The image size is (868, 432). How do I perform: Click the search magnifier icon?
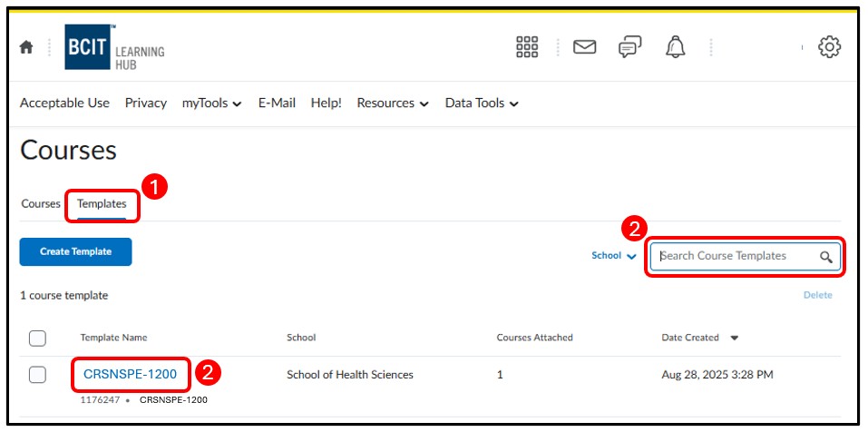coord(825,257)
